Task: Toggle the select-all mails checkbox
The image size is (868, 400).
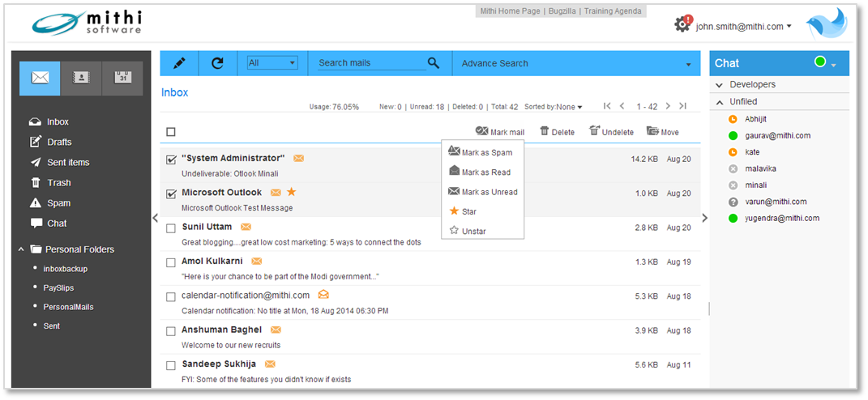Action: click(171, 132)
